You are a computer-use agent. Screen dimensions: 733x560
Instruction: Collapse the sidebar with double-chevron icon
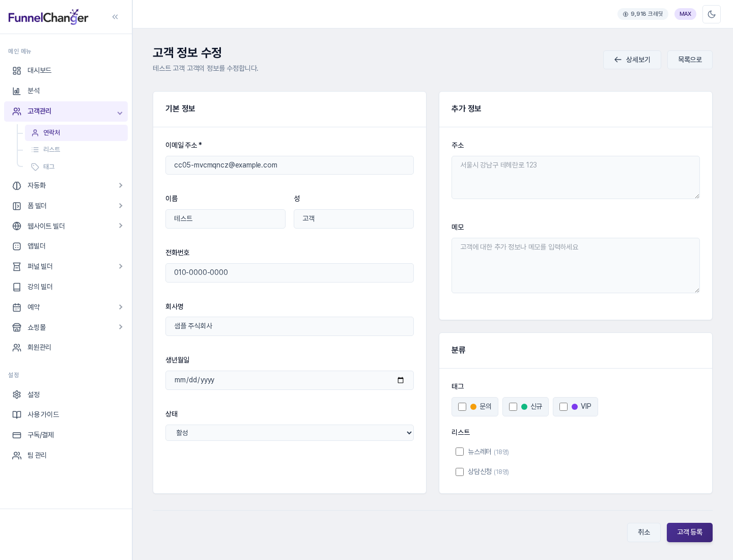coord(115,17)
